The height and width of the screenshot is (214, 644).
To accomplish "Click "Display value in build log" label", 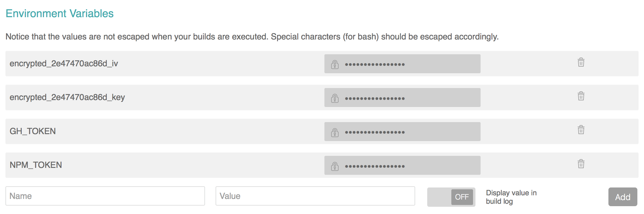I will [511, 197].
